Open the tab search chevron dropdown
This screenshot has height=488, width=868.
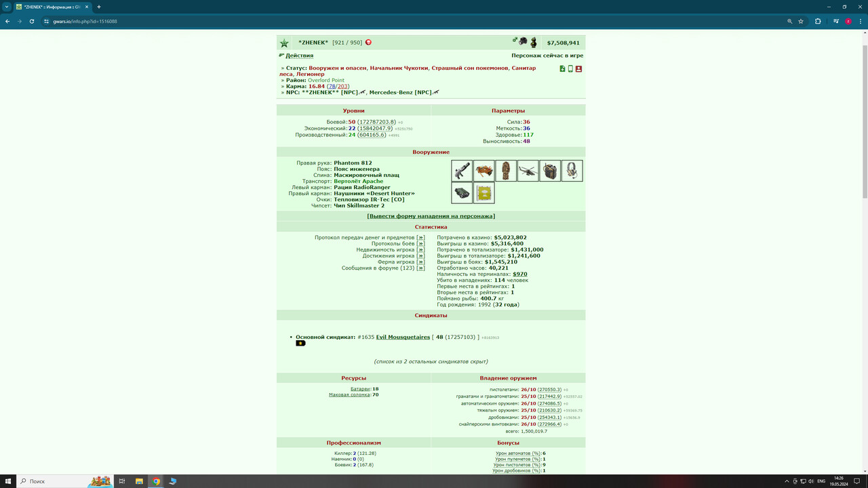click(6, 7)
